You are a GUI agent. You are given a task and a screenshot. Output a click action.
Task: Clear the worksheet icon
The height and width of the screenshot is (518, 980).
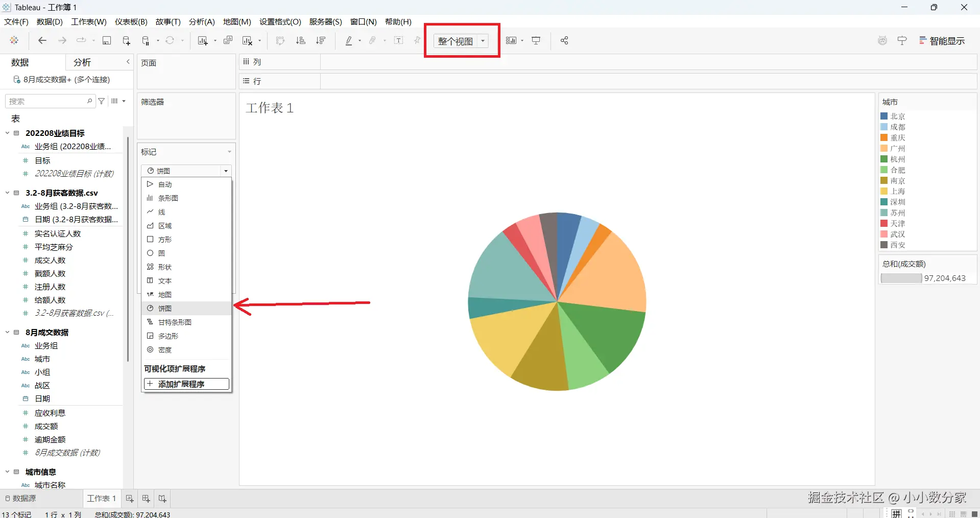247,40
